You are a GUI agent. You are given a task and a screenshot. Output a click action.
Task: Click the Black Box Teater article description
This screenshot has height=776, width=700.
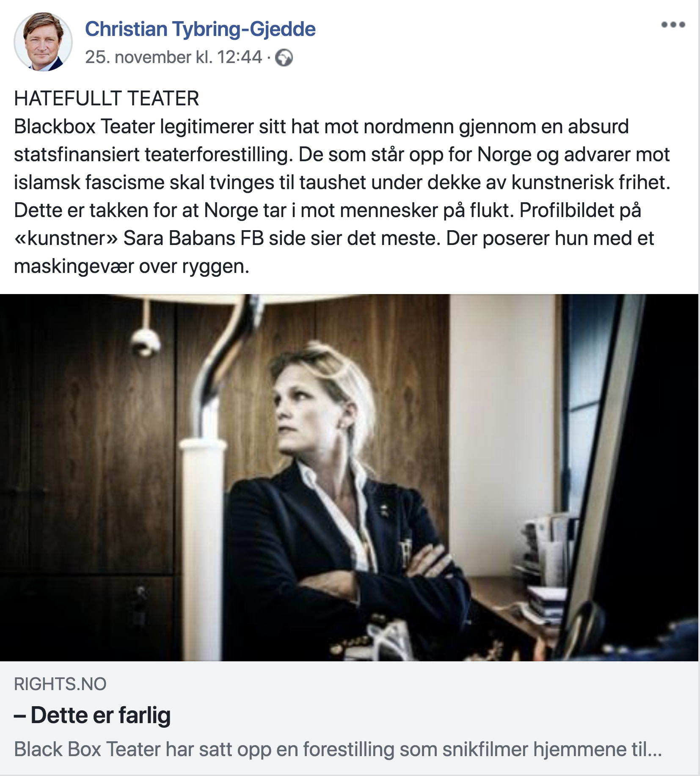(338, 749)
